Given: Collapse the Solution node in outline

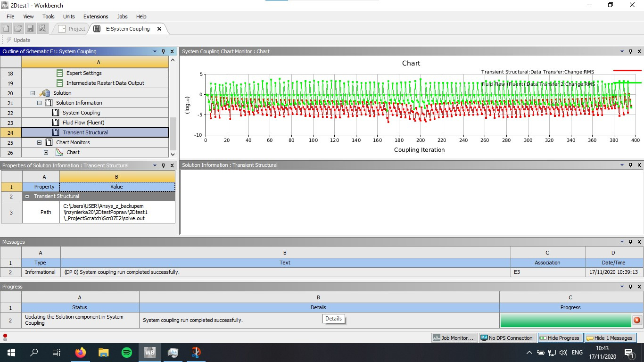Looking at the screenshot, I should (33, 93).
